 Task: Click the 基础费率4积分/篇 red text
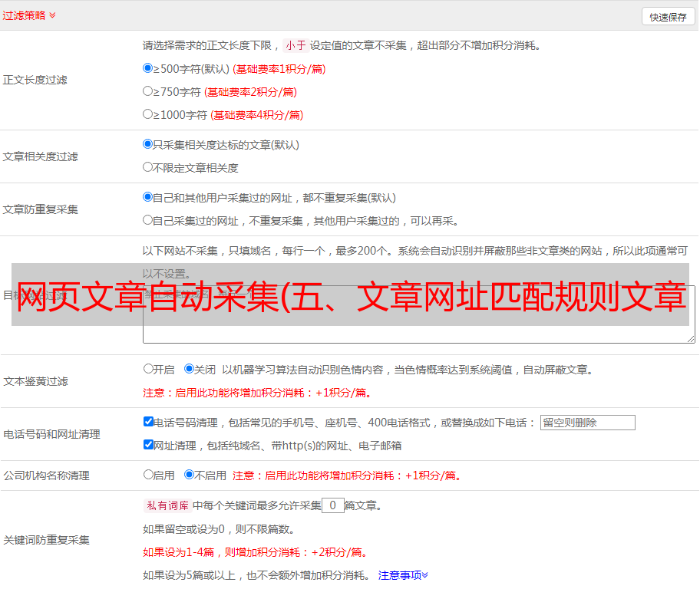point(256,115)
